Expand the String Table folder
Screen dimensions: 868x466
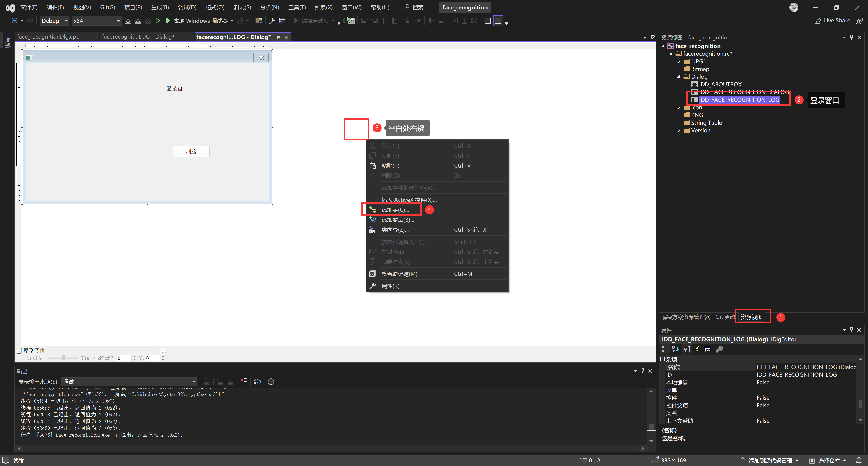[679, 123]
